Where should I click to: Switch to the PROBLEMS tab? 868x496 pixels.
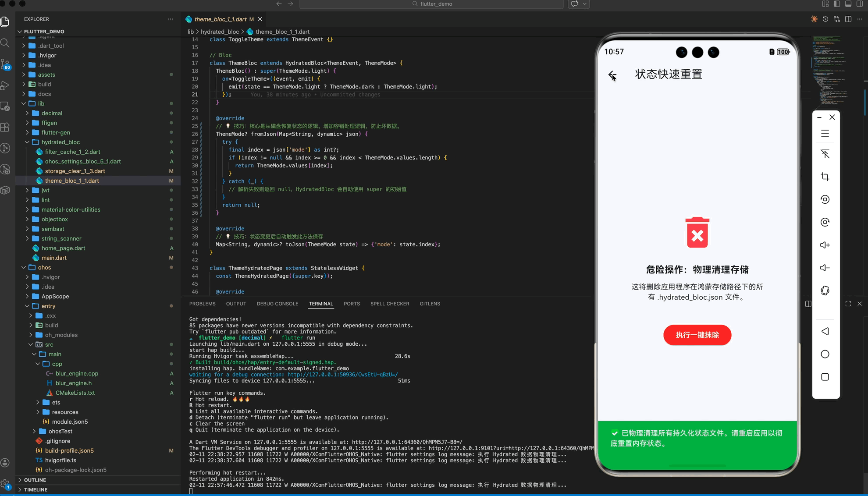pos(202,304)
